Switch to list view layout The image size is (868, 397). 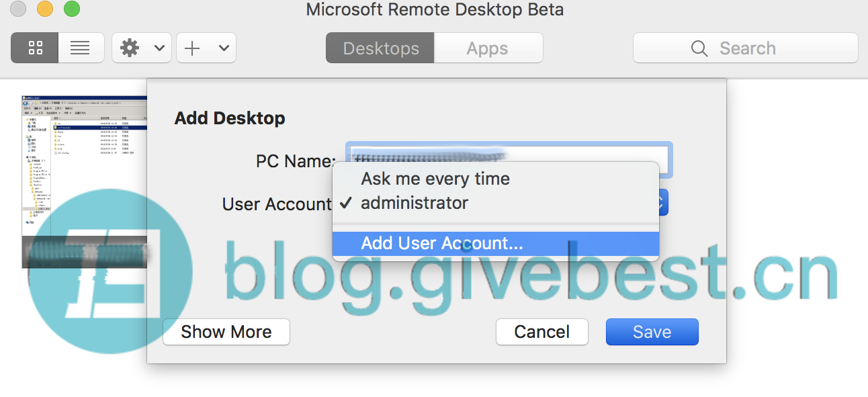click(x=81, y=48)
